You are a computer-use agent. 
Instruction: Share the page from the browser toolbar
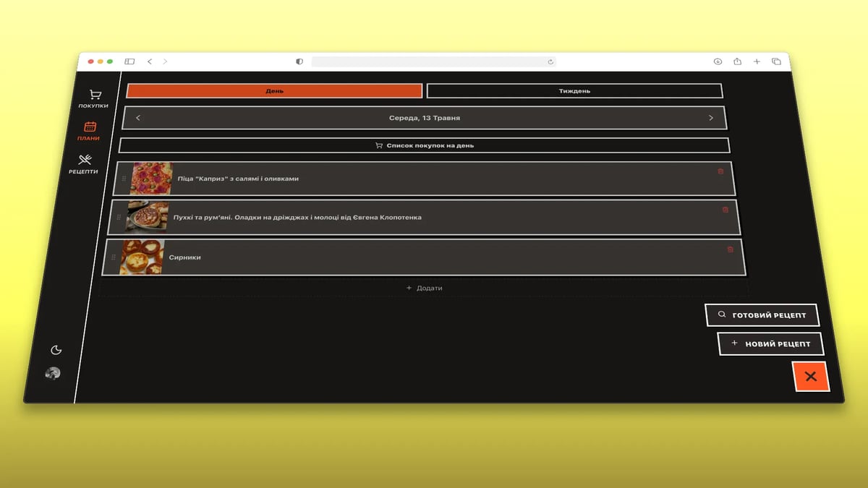click(737, 61)
